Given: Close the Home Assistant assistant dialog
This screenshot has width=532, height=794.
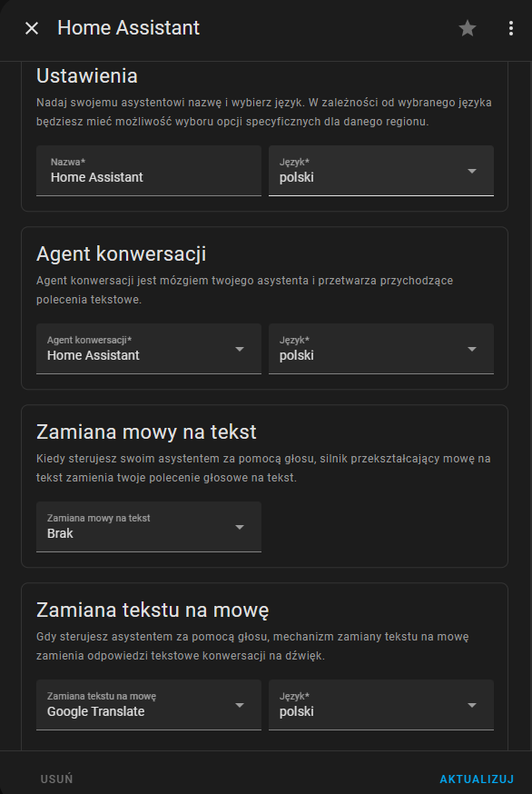Looking at the screenshot, I should pos(32,28).
